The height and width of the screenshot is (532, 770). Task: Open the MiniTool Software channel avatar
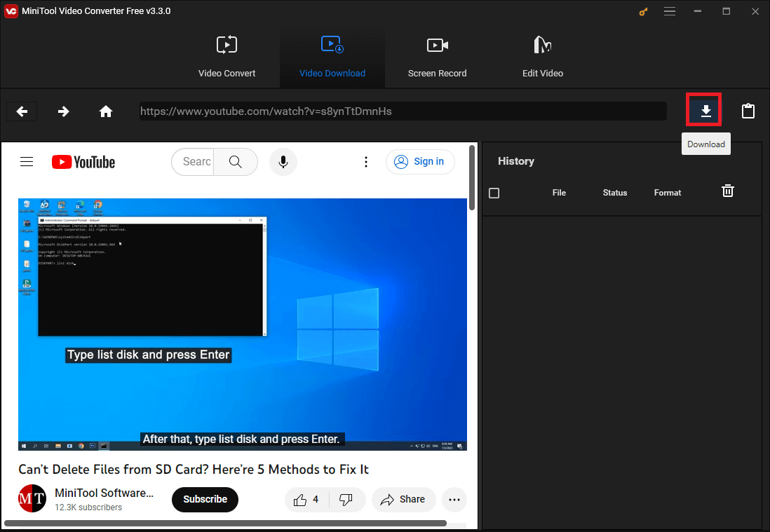click(x=32, y=498)
